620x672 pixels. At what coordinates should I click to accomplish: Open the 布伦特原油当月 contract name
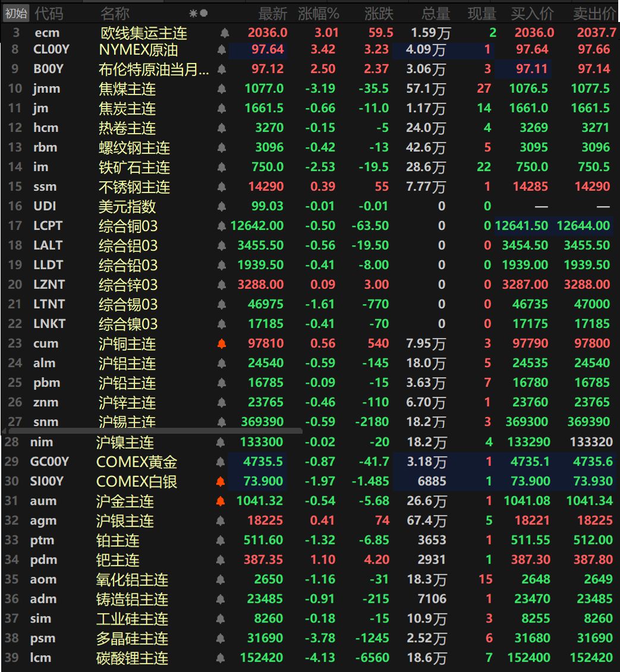[x=154, y=70]
